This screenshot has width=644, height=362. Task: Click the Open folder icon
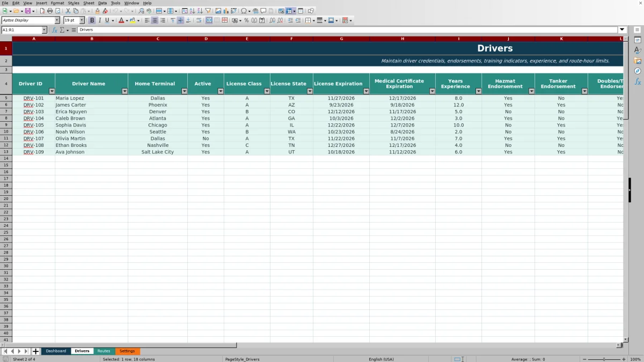tap(16, 11)
